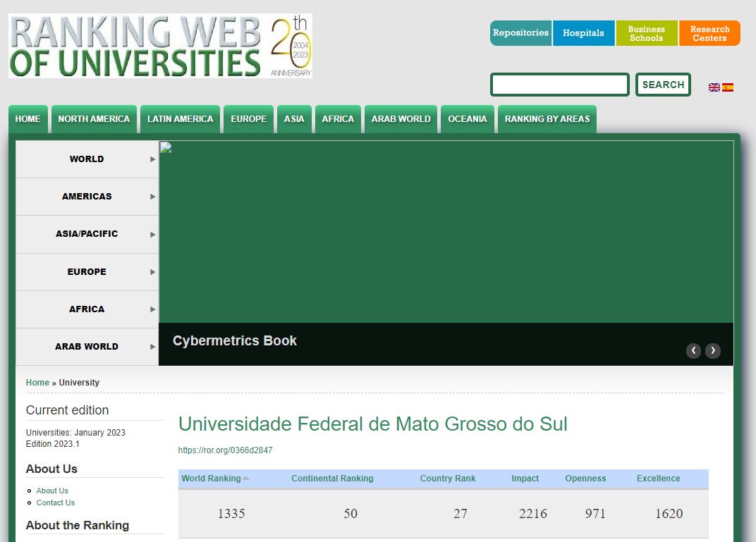Open the NORTH AMERICA tab

point(94,119)
